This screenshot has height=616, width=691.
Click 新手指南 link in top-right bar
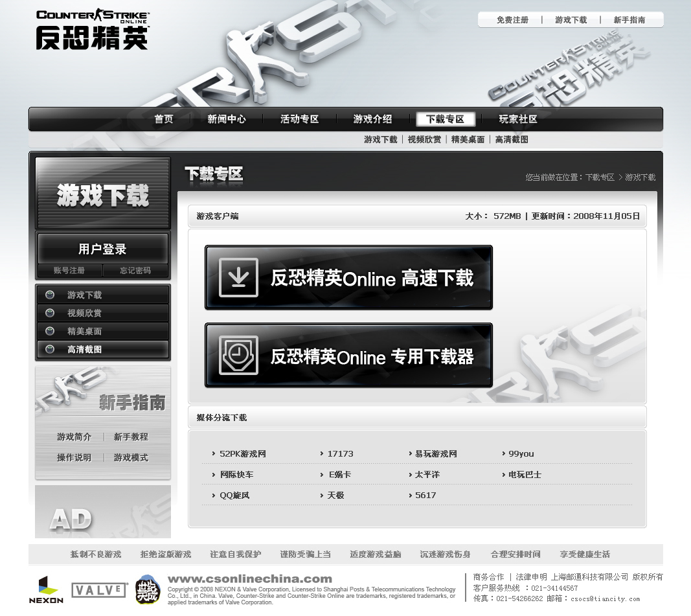[629, 20]
